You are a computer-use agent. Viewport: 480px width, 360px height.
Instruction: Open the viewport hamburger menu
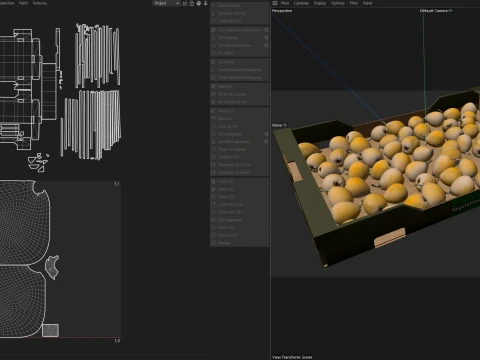pos(275,3)
